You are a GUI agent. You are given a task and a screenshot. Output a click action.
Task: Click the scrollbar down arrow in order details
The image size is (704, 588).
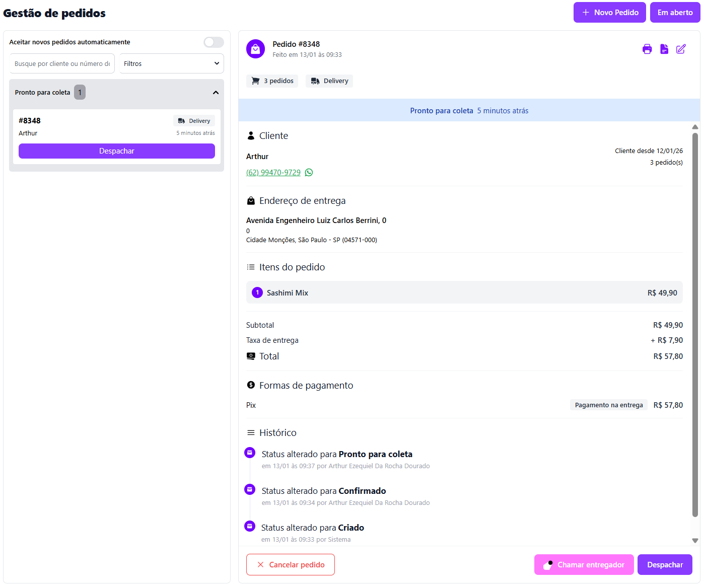pos(695,541)
